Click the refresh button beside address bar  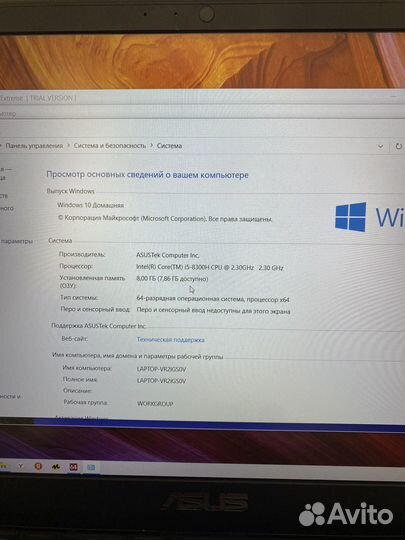(398, 146)
